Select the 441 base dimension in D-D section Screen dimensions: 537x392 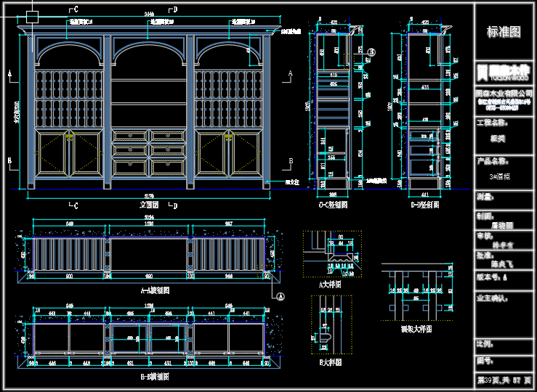[424, 195]
